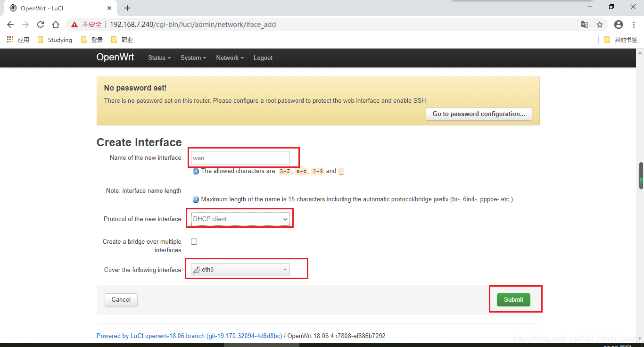The height and width of the screenshot is (347, 644).
Task: Close the OpenWrt - LuCI tab
Action: pos(109,8)
